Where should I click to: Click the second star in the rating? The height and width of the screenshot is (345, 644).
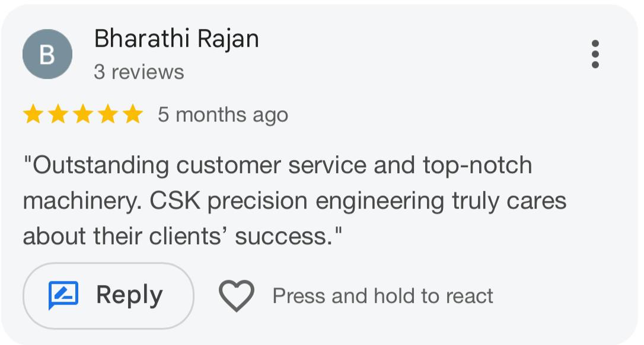pos(58,114)
